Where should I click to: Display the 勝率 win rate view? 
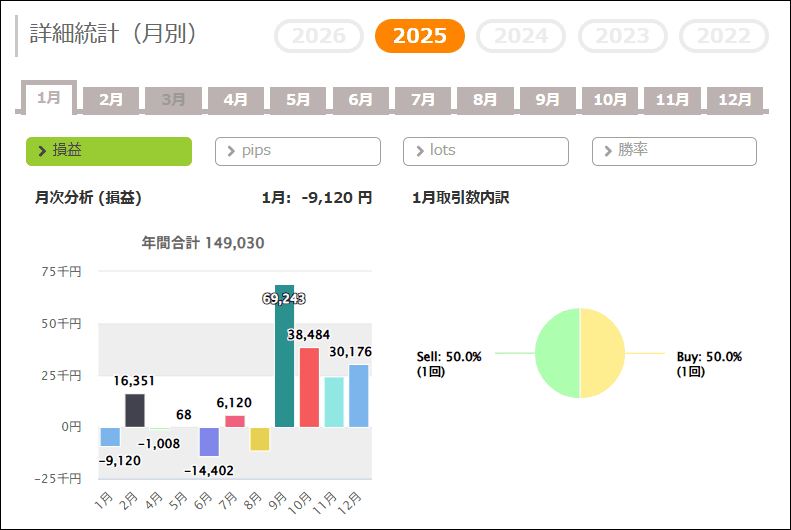click(674, 151)
